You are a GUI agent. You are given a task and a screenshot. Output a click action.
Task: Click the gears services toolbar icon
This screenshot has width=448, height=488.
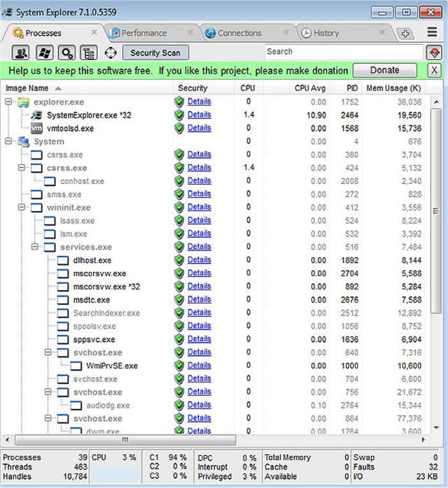pyautogui.click(x=67, y=52)
